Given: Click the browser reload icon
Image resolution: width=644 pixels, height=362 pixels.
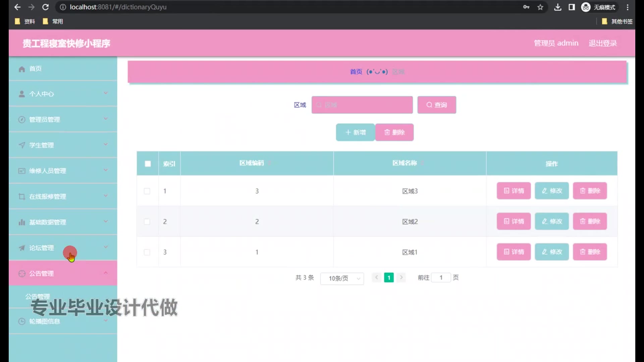Looking at the screenshot, I should tap(46, 7).
